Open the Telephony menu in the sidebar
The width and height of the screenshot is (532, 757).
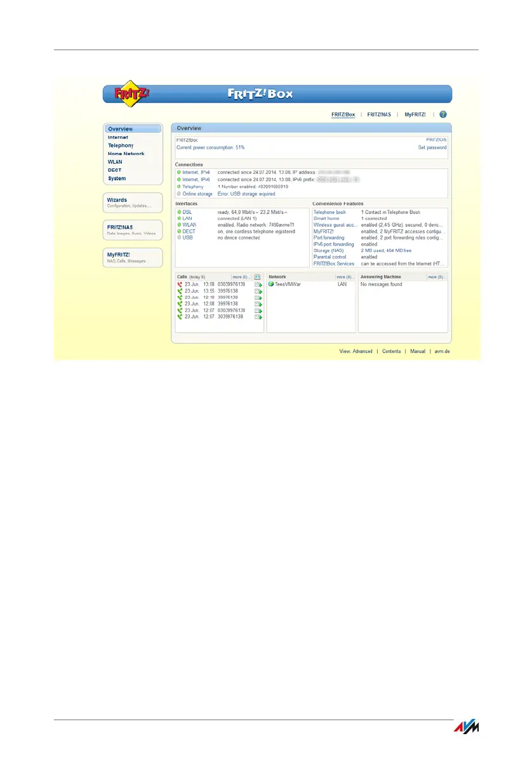[121, 146]
